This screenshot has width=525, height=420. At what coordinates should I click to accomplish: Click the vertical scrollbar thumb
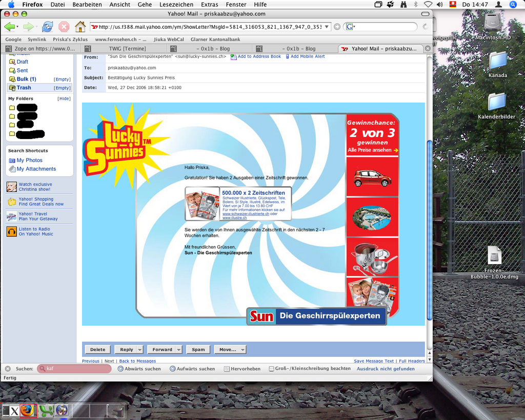429,230
